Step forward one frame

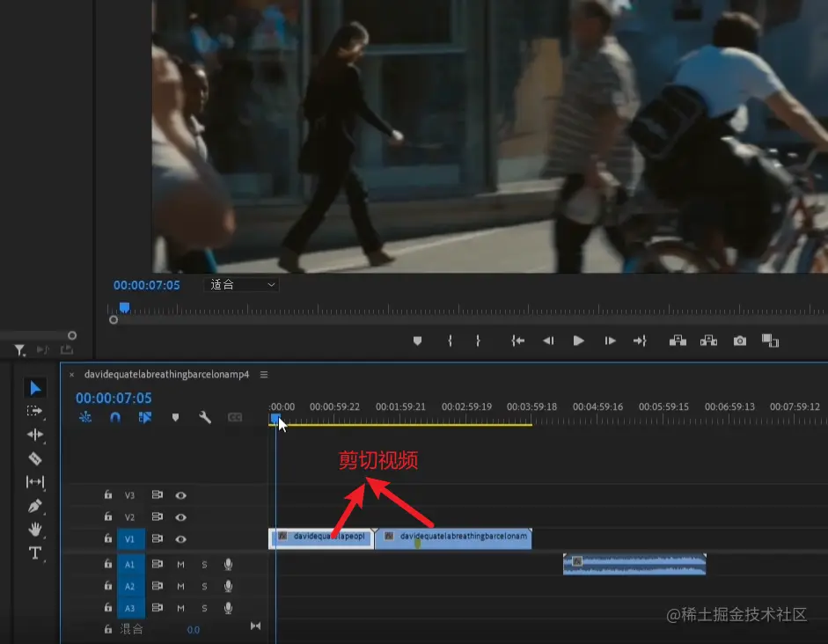click(x=610, y=341)
